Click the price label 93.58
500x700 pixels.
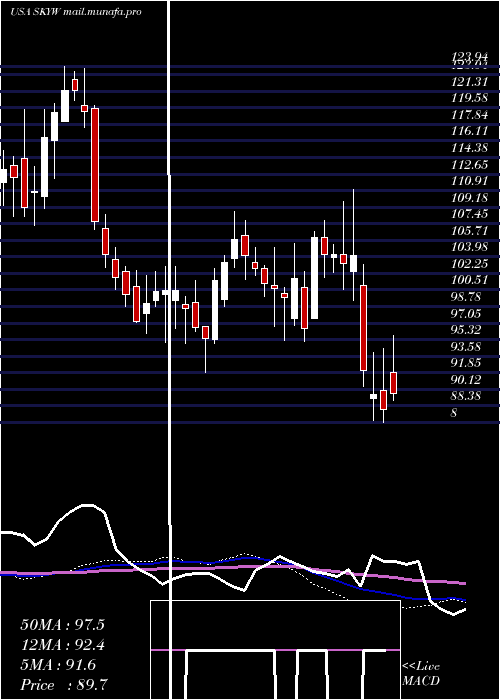[466, 346]
